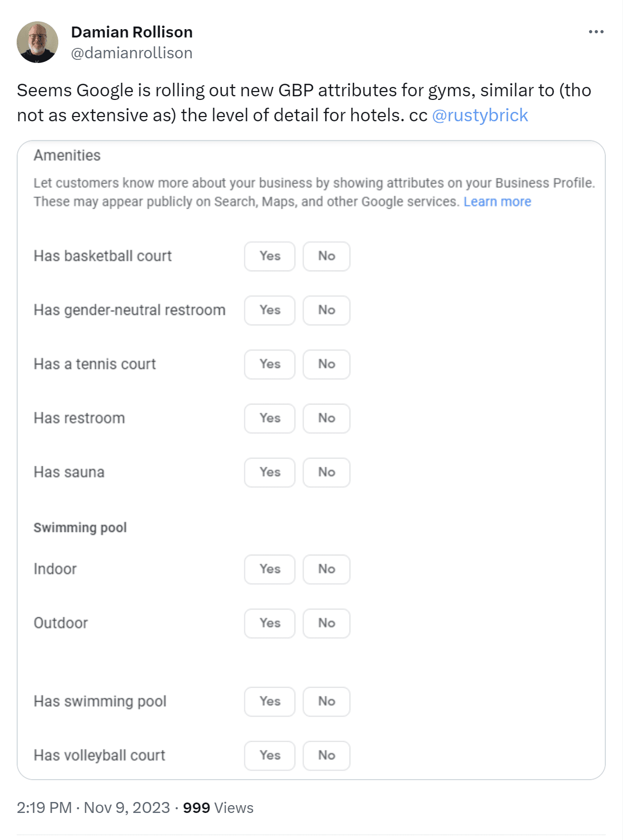This screenshot has height=840, width=623.
Task: Pick No for Outdoor swimming pool
Action: pos(326,623)
